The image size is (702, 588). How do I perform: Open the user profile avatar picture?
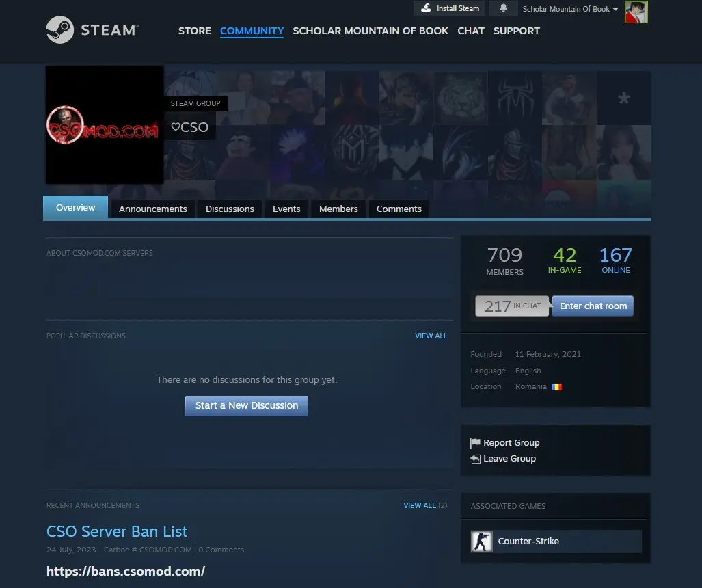pos(636,12)
